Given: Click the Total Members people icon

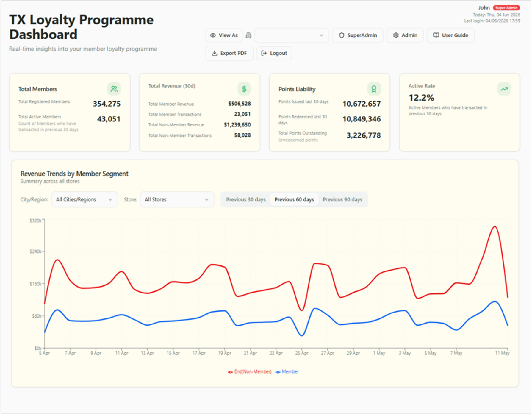Looking at the screenshot, I should [x=114, y=89].
